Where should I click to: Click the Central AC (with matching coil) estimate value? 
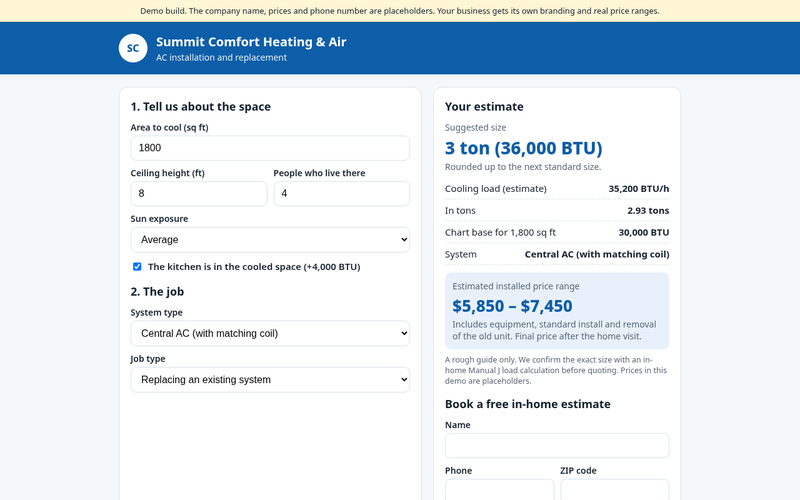(597, 255)
